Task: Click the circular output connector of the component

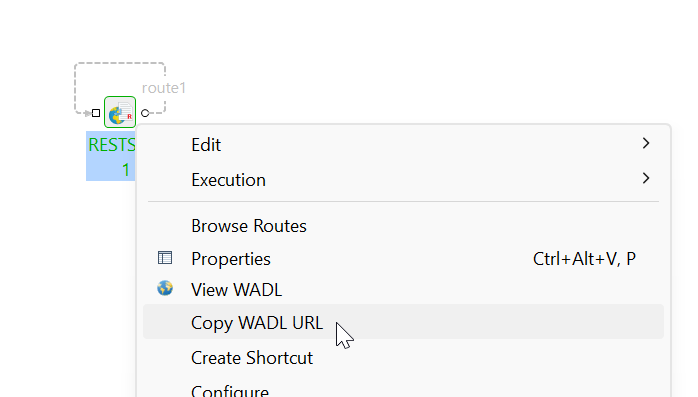Action: tap(145, 113)
